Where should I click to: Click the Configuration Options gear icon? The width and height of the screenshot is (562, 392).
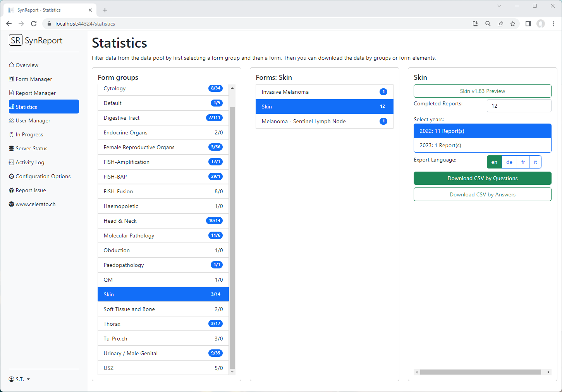12,176
